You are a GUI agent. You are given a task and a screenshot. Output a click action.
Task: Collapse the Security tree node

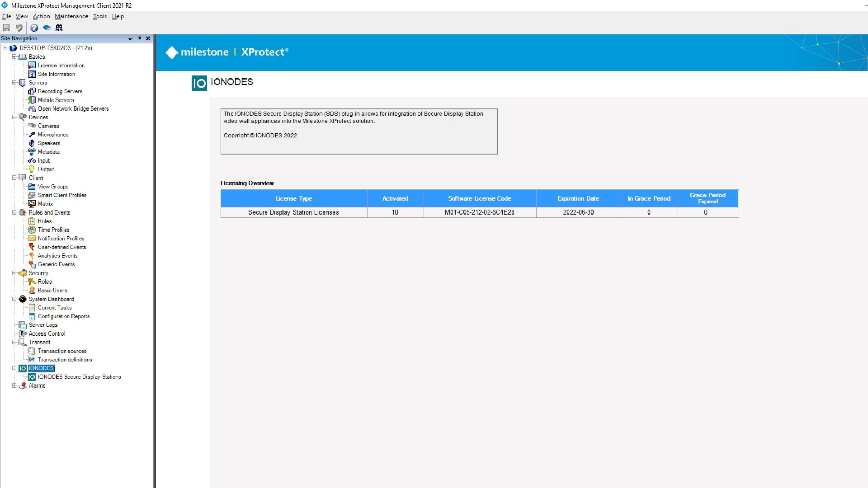(14, 273)
